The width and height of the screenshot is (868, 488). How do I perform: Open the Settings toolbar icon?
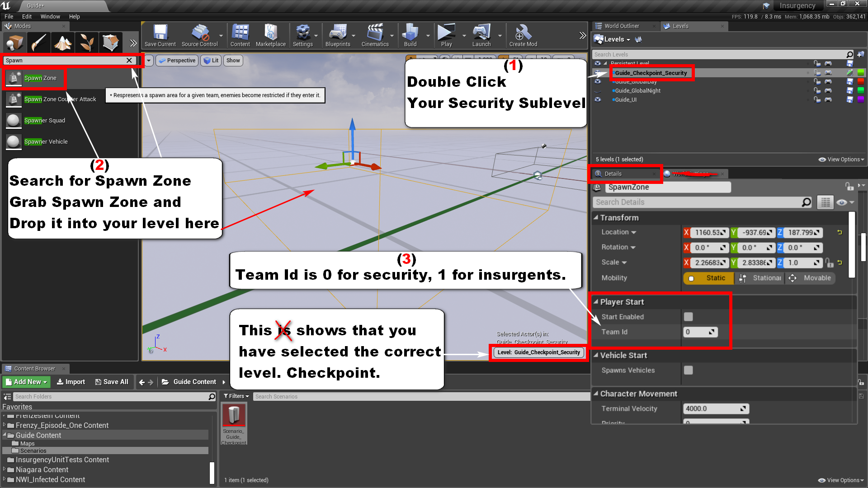302,36
